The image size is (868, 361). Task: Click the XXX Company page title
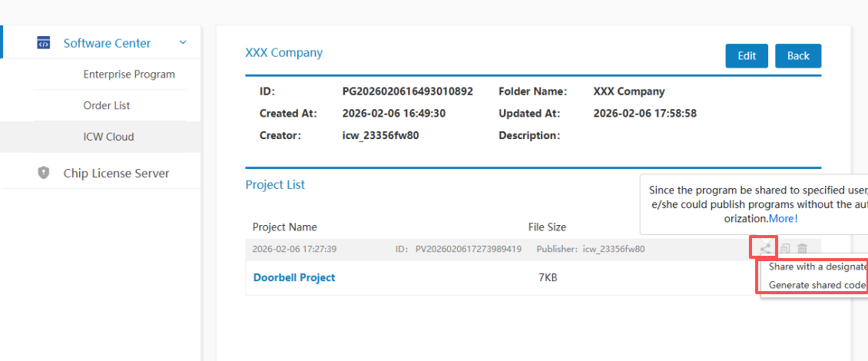coord(283,53)
